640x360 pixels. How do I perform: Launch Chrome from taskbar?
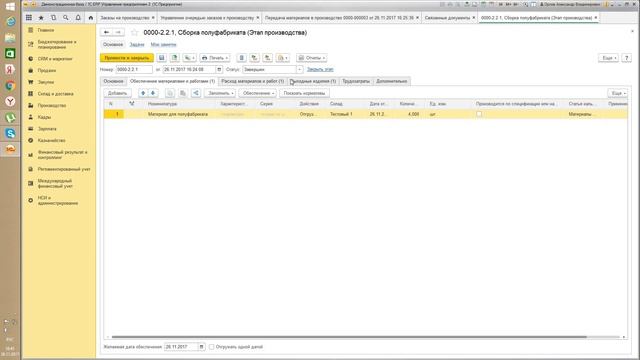[10, 86]
